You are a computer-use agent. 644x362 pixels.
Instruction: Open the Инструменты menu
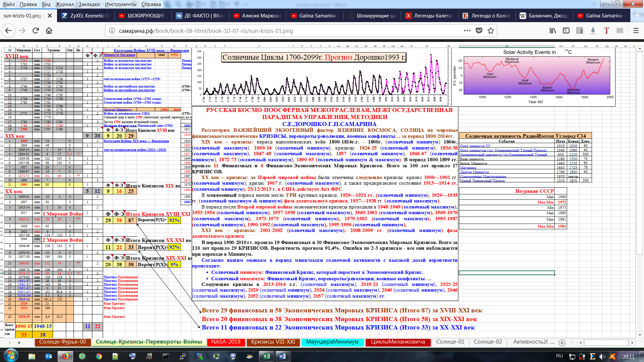pos(120,4)
